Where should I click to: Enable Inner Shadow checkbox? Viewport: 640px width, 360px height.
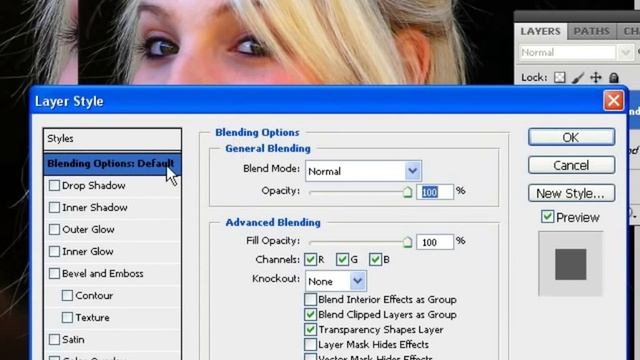(x=54, y=207)
